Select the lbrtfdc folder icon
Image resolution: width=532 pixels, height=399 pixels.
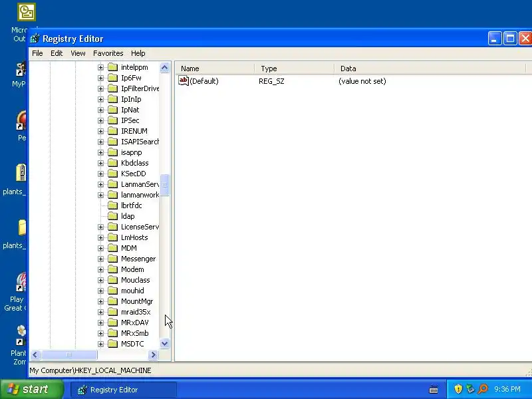[x=112, y=205]
